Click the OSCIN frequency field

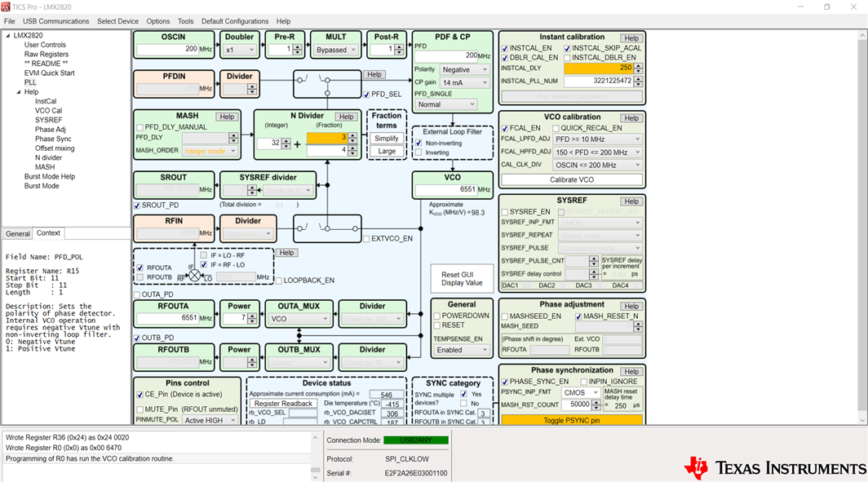pyautogui.click(x=168, y=49)
